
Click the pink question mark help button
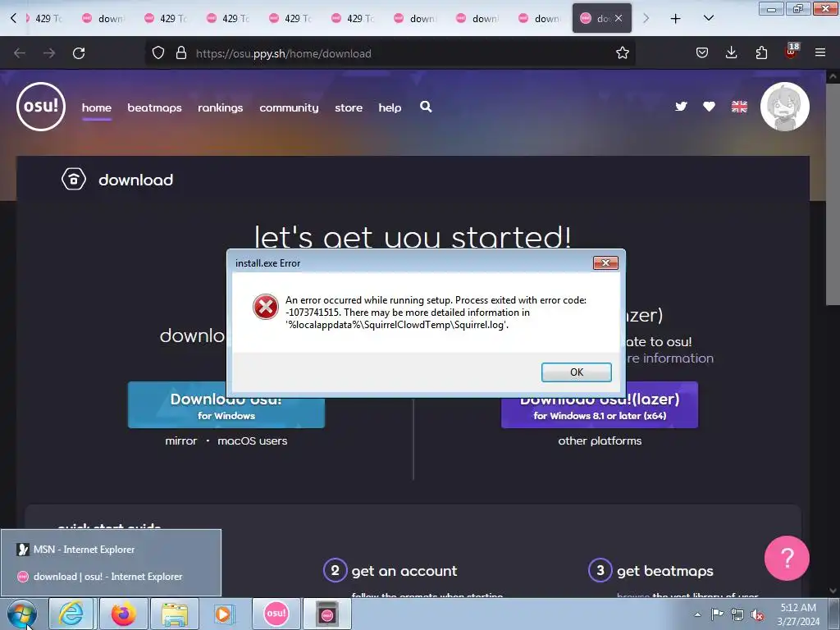click(787, 558)
